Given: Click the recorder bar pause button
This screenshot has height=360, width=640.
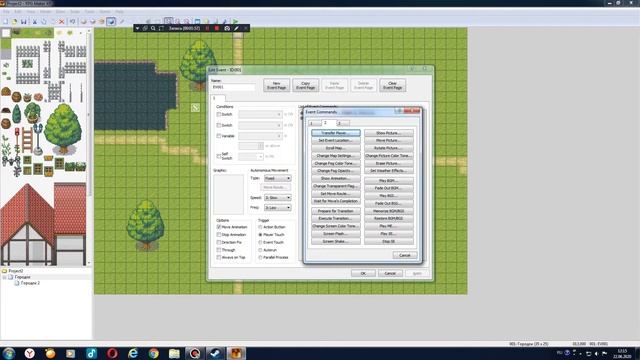Looking at the screenshot, I should 208,28.
